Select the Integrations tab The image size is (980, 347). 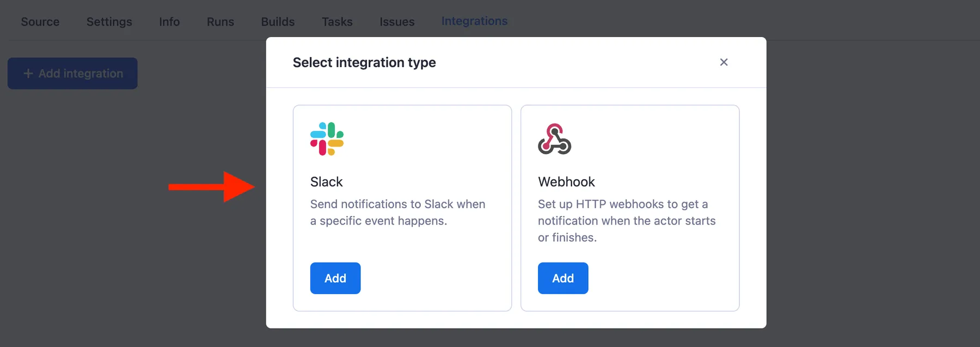pos(474,21)
